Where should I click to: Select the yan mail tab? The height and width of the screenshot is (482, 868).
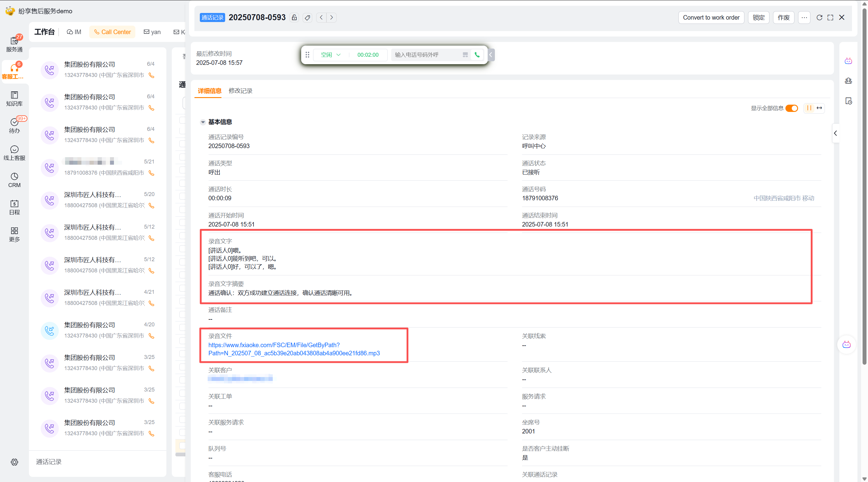152,32
